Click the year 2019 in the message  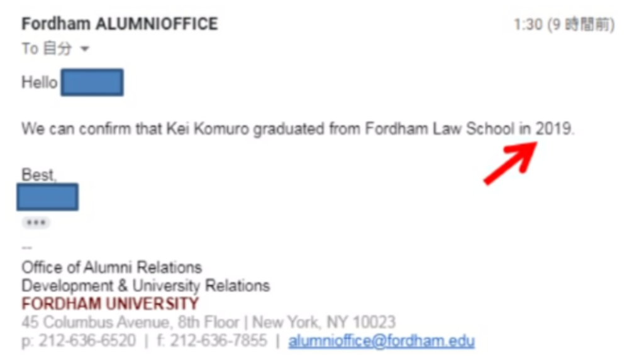(553, 129)
